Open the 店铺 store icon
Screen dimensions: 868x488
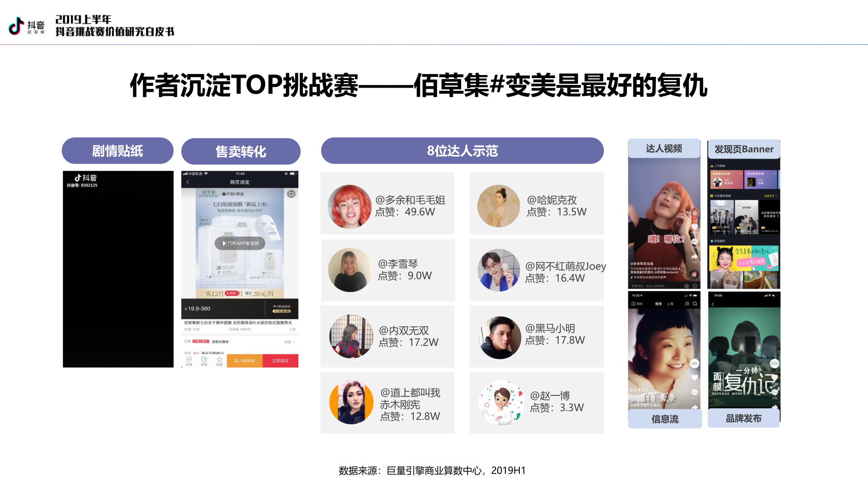[x=189, y=361]
